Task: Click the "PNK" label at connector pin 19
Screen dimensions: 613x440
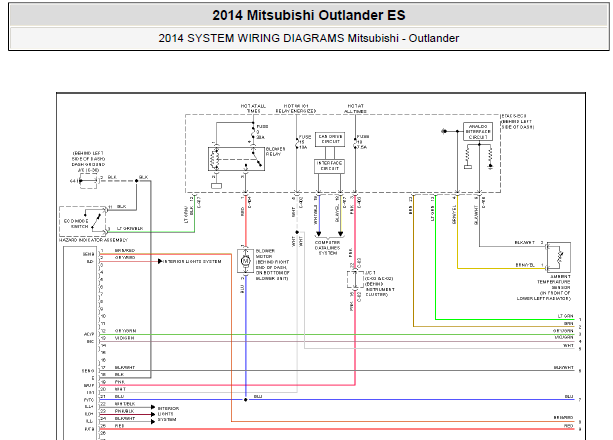Action: click(120, 382)
